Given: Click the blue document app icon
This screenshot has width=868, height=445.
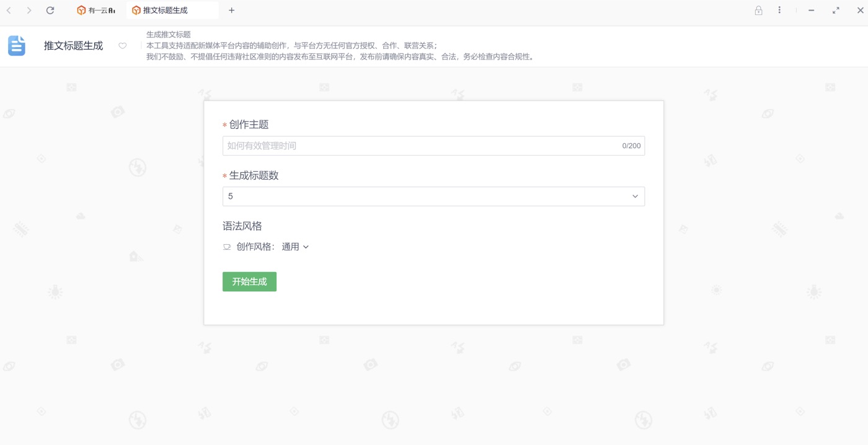Looking at the screenshot, I should 17,46.
